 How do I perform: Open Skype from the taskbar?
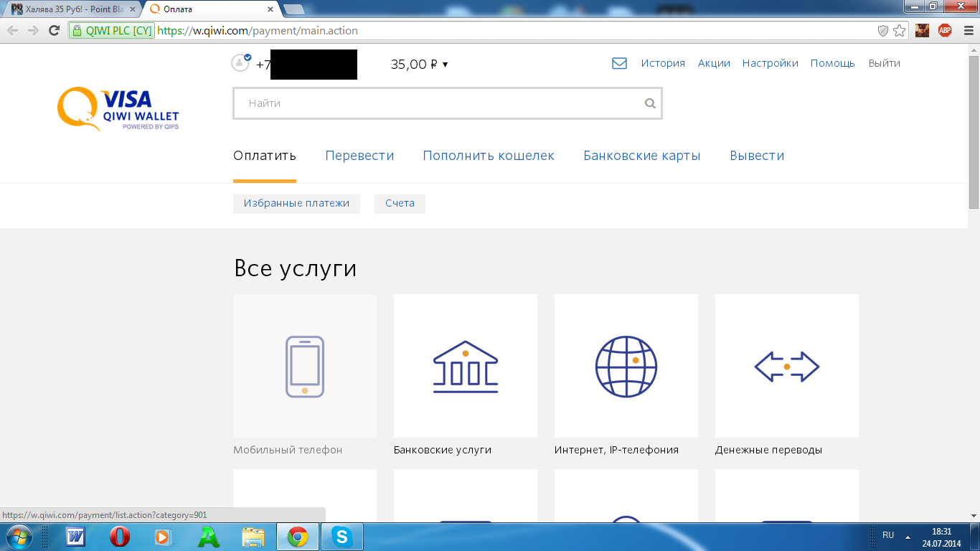342,537
